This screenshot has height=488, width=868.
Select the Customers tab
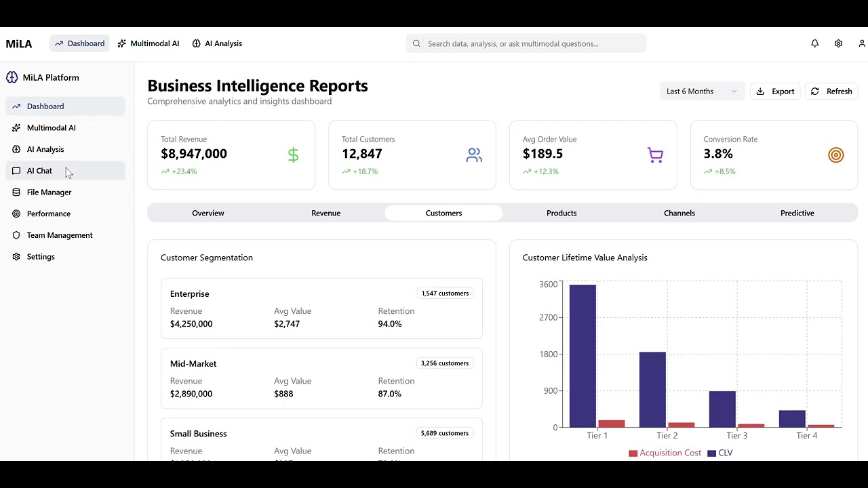tap(444, 213)
